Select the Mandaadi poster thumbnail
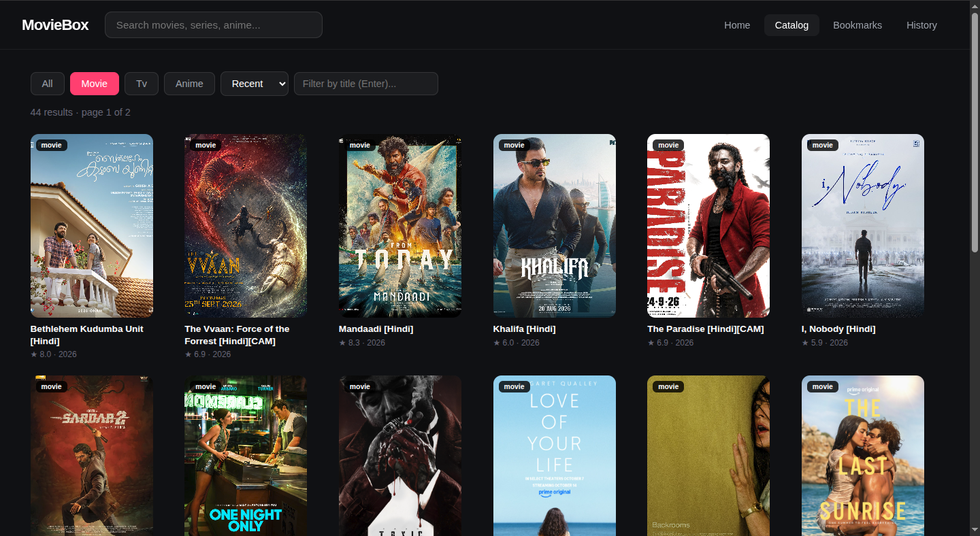 [x=400, y=226]
